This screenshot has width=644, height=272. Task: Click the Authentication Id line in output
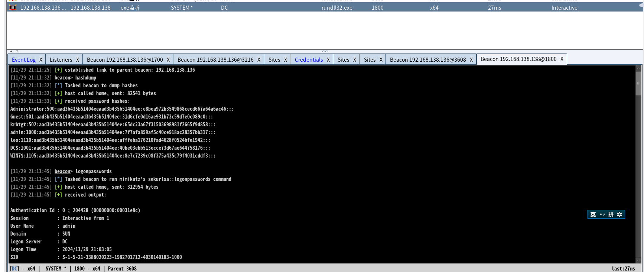(75, 210)
